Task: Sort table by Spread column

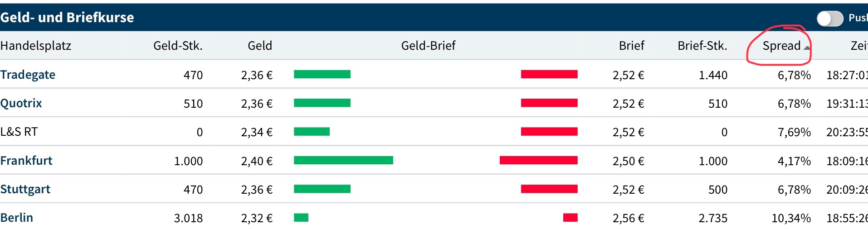Action: tap(781, 46)
